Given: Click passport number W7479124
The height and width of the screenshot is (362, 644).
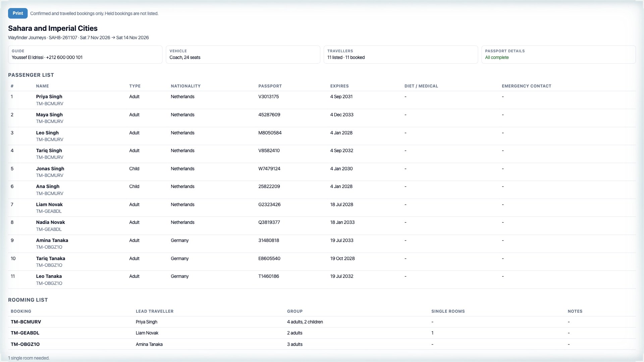Looking at the screenshot, I should point(269,169).
